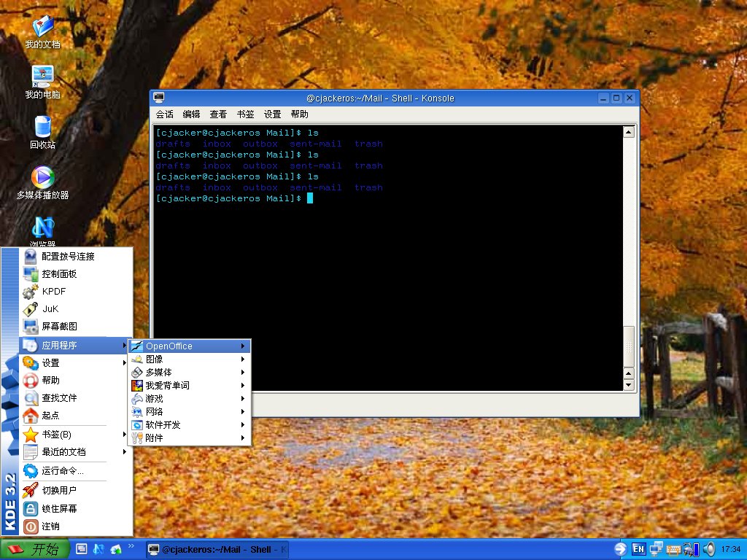Launch the 多媒体播放器 desktop icon

point(42,182)
